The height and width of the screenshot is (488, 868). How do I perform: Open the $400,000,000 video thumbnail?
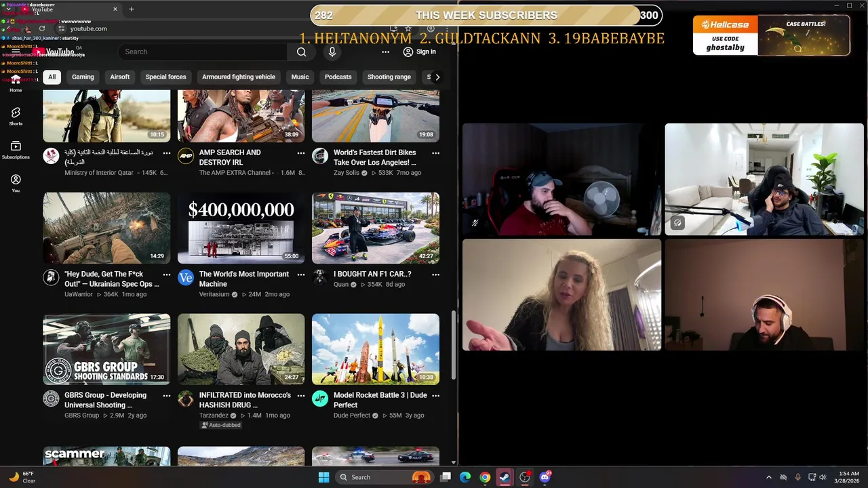241,228
